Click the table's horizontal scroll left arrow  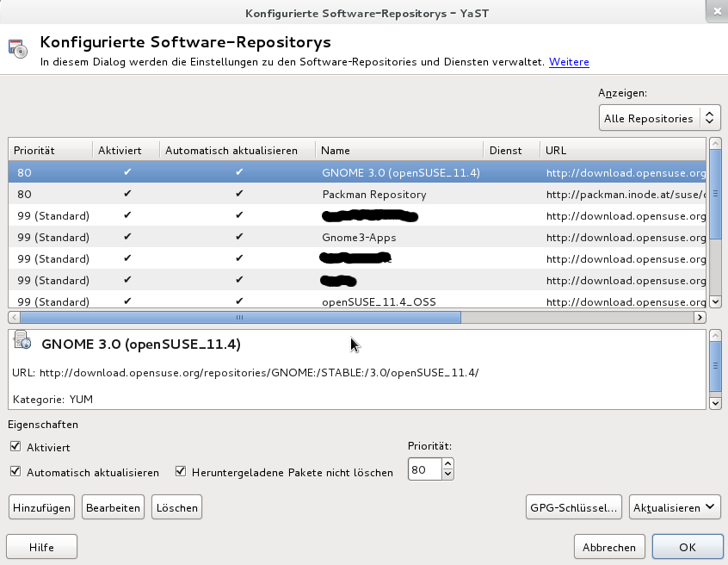tap(14, 317)
